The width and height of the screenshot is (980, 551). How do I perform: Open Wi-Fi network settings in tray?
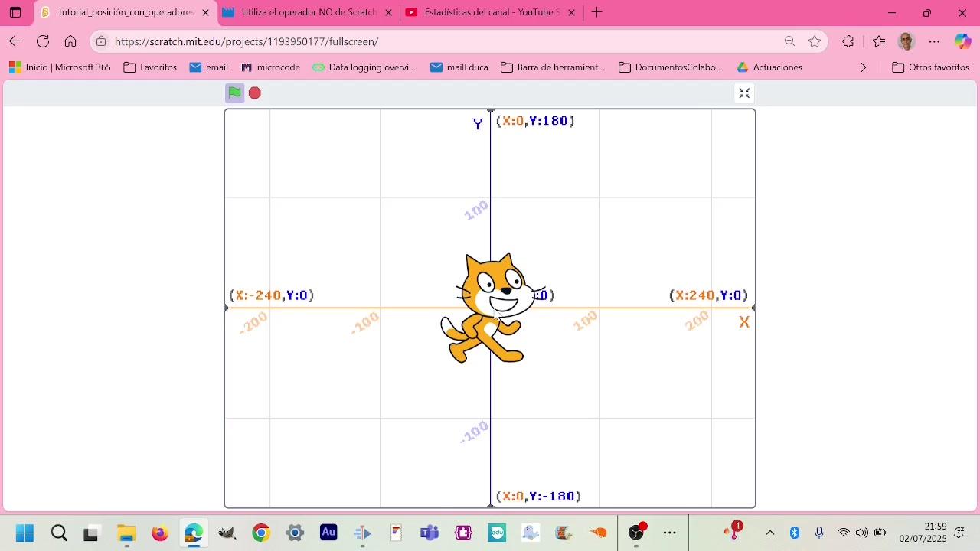coord(843,533)
